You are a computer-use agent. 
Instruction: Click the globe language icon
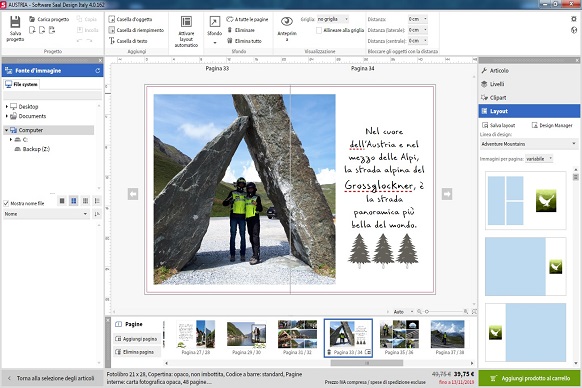(574, 30)
